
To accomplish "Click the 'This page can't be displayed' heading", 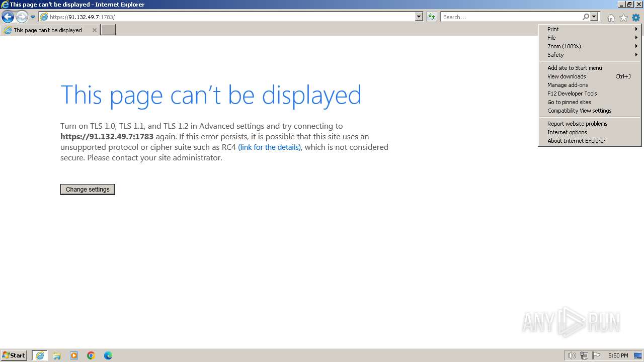I will click(211, 95).
